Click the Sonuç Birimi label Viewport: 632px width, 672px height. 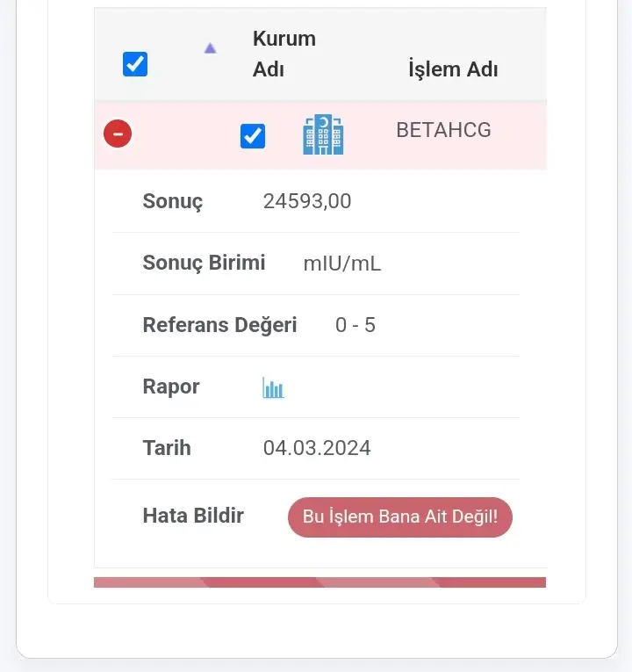pyautogui.click(x=204, y=263)
